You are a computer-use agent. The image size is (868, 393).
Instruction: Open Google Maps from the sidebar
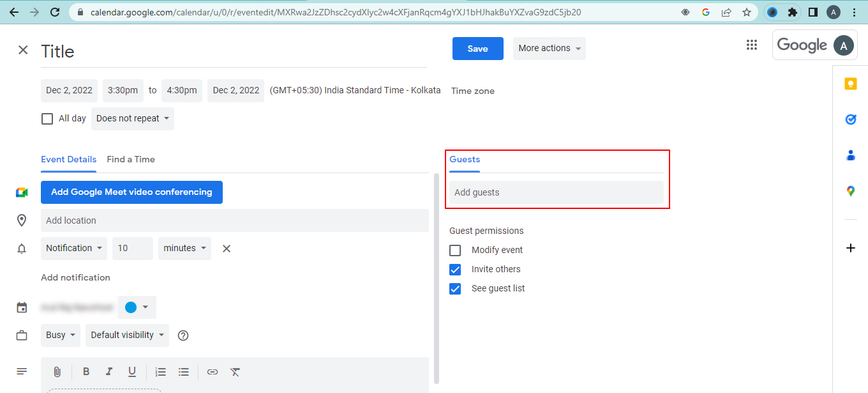[x=850, y=190]
